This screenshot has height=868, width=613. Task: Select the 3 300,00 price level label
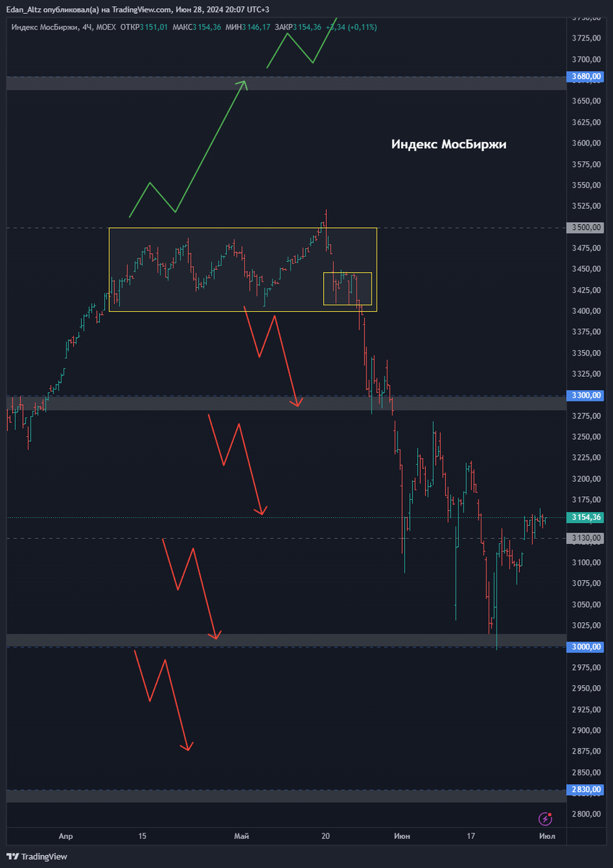[x=586, y=396]
